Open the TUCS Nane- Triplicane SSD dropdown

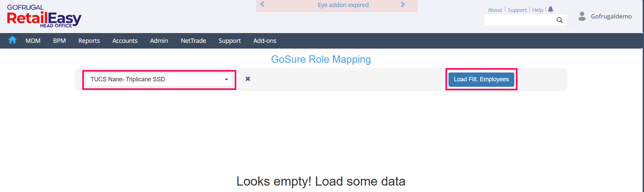click(159, 80)
